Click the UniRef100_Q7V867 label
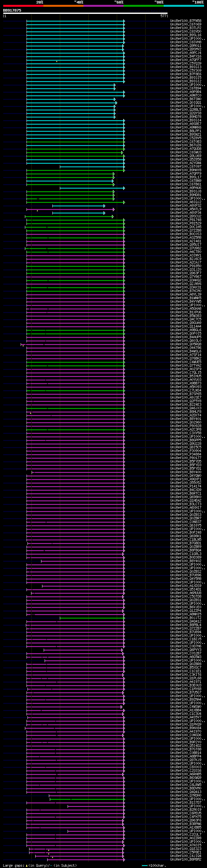This screenshot has width=207, height=868. [186, 277]
